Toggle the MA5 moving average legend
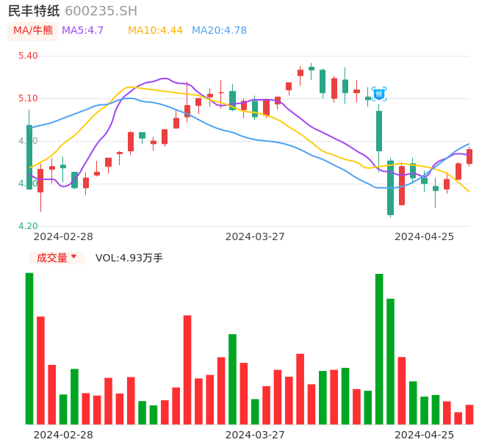The height and width of the screenshot is (445, 504). 83,31
